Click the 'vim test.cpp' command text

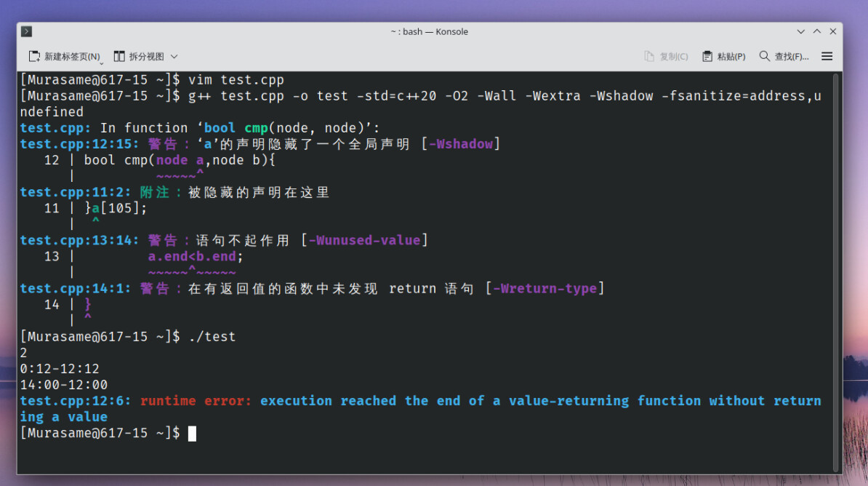pyautogui.click(x=236, y=80)
